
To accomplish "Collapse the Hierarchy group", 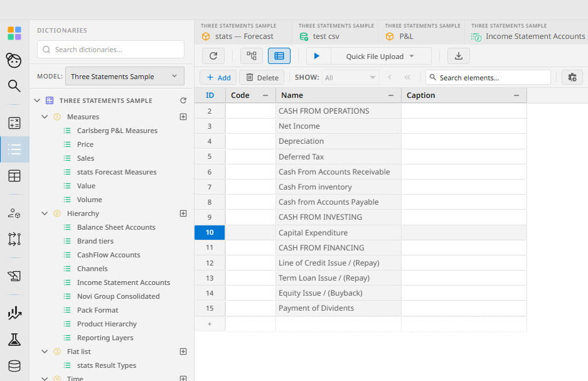I will tap(45, 213).
